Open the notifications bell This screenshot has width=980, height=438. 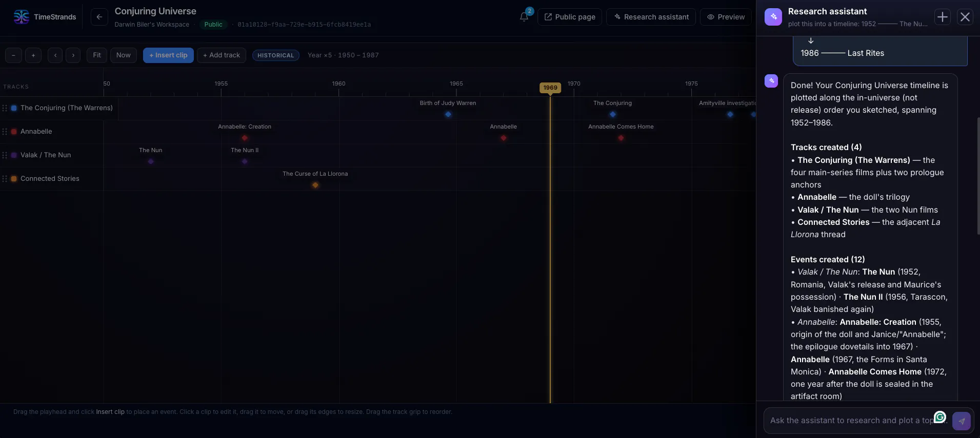(524, 17)
